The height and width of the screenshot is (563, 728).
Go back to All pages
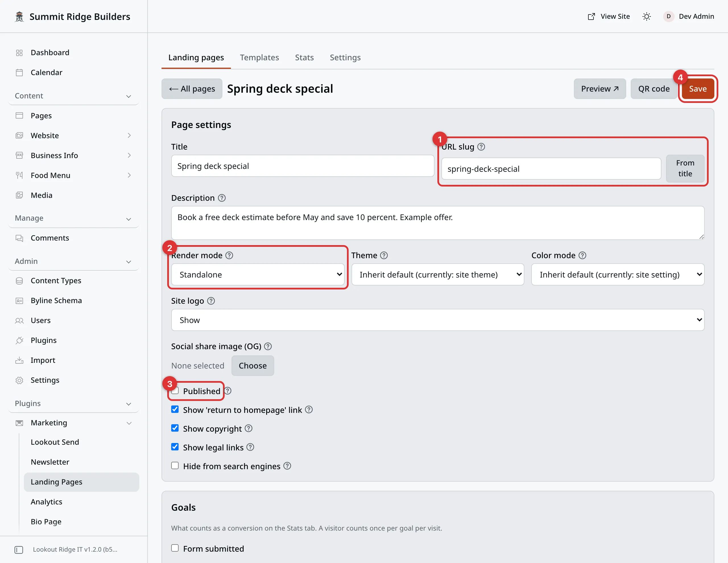click(x=192, y=89)
